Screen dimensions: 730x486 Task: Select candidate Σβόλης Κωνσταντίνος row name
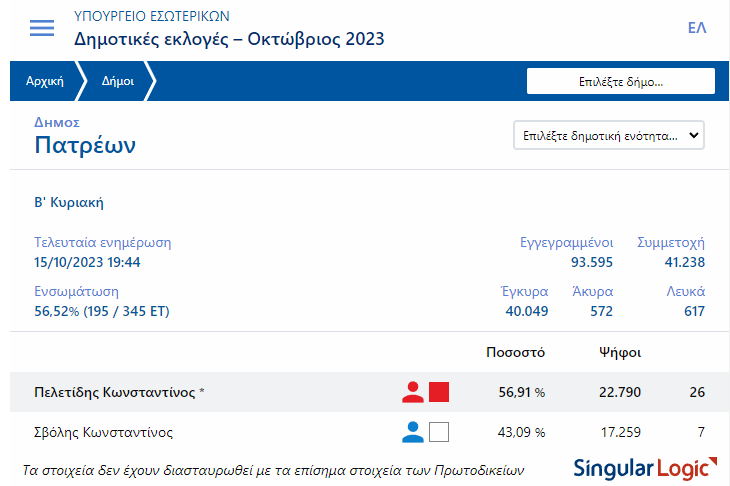(x=103, y=432)
